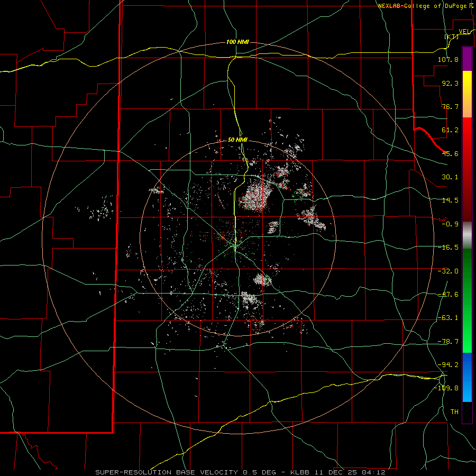Click the -63.1 velocity scale value

[448, 318]
